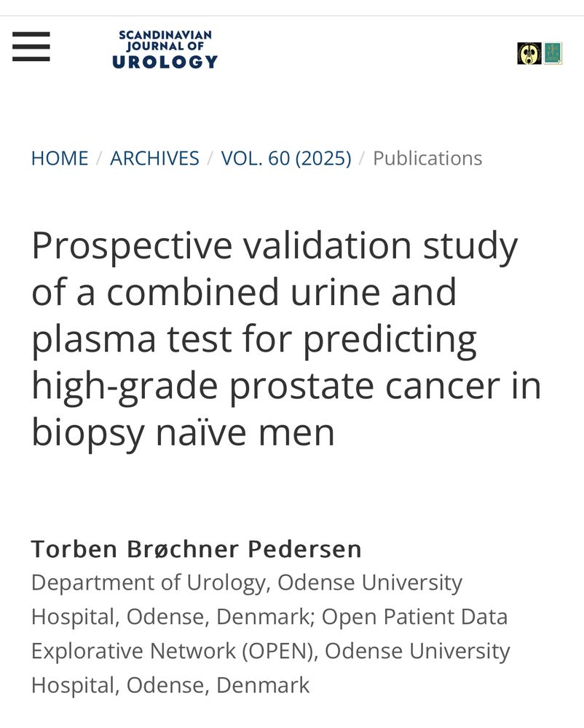This screenshot has width=584, height=728.
Task: Click 'Department of Urology, Odense University' affiliation line
Action: (247, 583)
